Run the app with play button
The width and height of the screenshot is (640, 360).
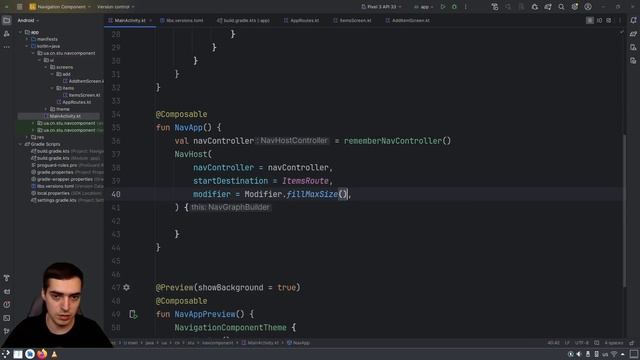coord(443,7)
